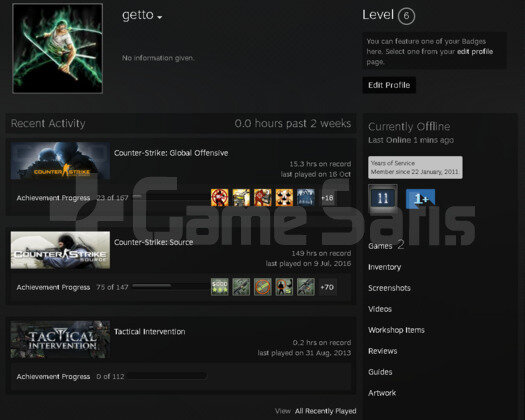Expand the dropdown arrow beside username getto

tap(160, 17)
